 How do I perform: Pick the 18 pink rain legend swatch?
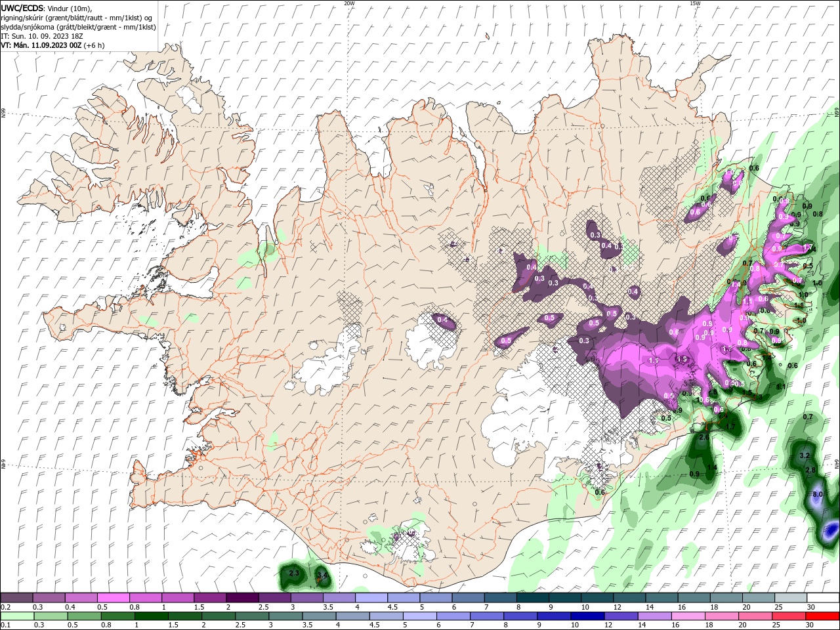[x=721, y=616]
